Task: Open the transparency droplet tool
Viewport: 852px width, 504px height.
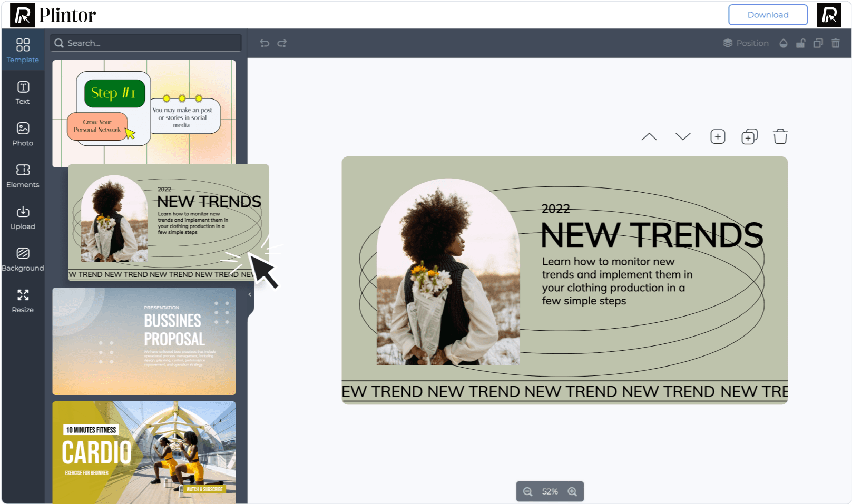Action: 784,43
